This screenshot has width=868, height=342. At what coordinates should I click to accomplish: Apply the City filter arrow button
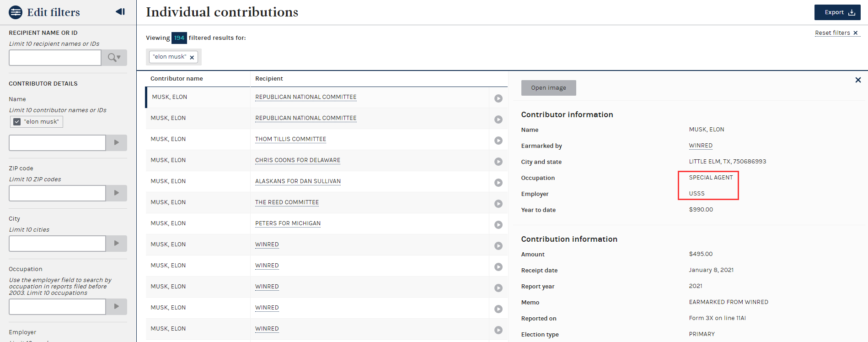pyautogui.click(x=116, y=244)
